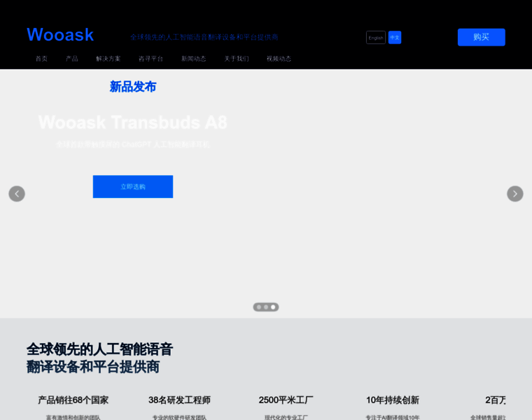Select the second carousel indicator dot

pyautogui.click(x=266, y=307)
